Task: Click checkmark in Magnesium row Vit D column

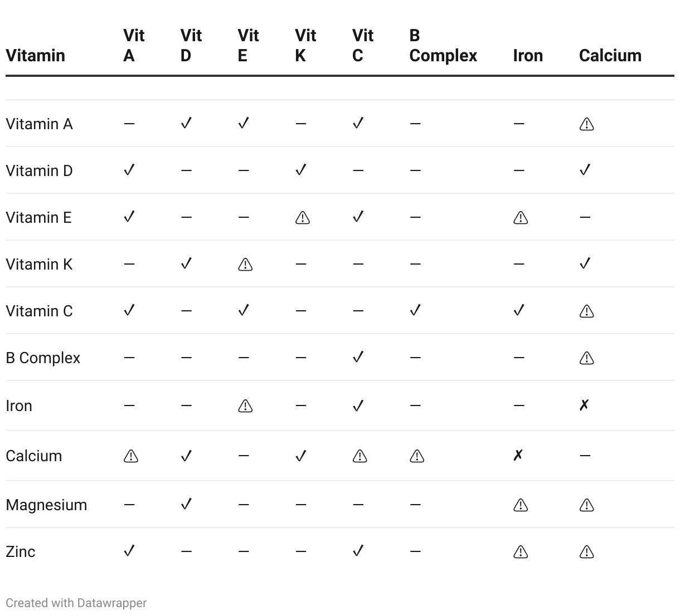Action: point(187,504)
